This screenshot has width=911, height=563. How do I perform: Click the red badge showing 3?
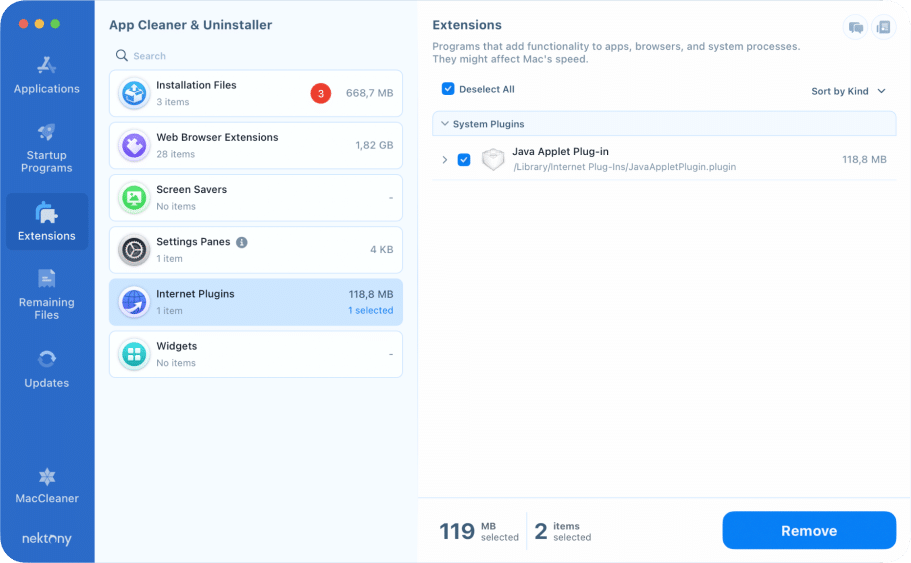[x=321, y=93]
